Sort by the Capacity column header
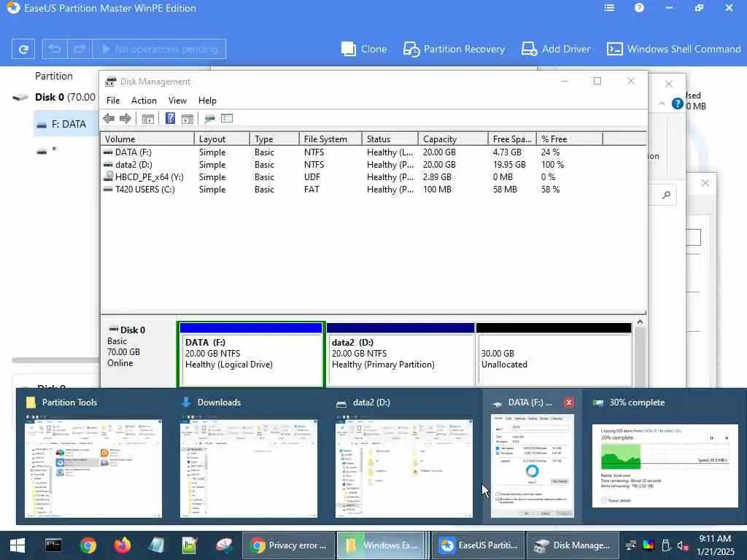The image size is (747, 560). 453,139
